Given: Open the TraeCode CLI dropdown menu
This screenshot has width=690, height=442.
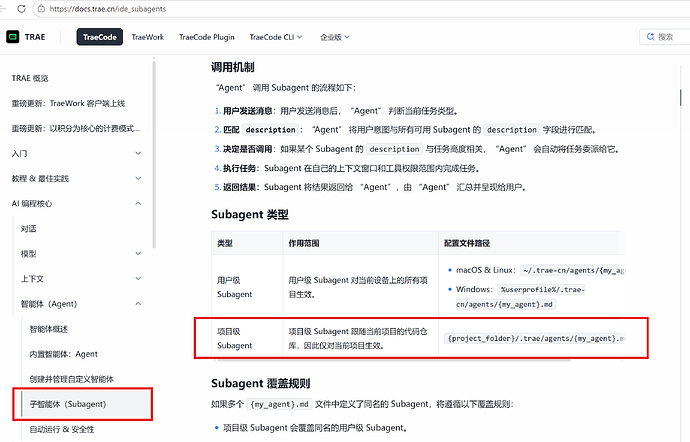Looking at the screenshot, I should [x=276, y=37].
